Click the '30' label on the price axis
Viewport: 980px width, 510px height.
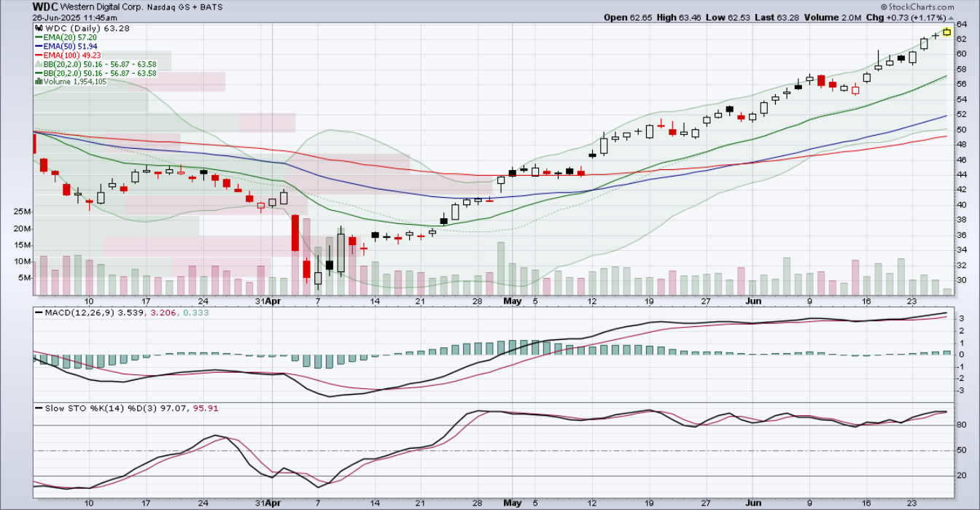962,280
